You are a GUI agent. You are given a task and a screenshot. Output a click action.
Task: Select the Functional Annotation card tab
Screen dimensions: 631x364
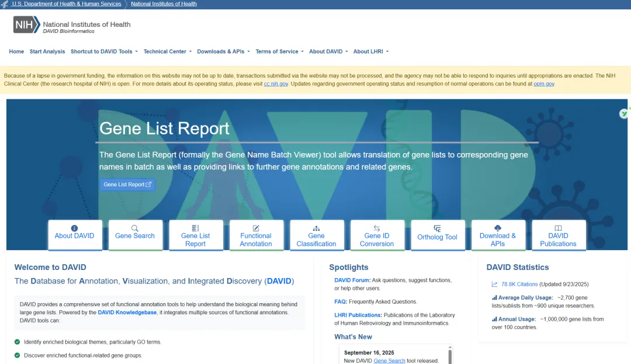pyautogui.click(x=256, y=235)
